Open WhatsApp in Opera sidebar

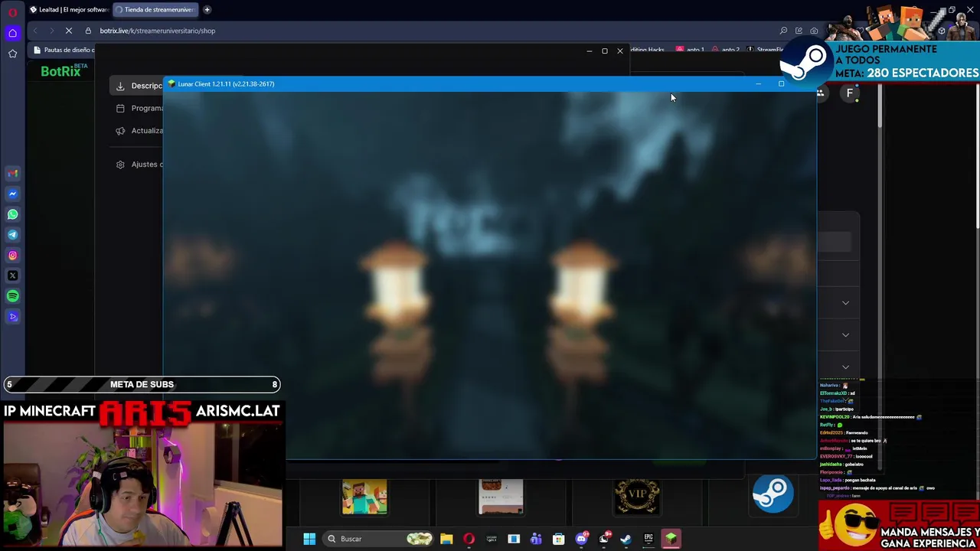coord(12,214)
